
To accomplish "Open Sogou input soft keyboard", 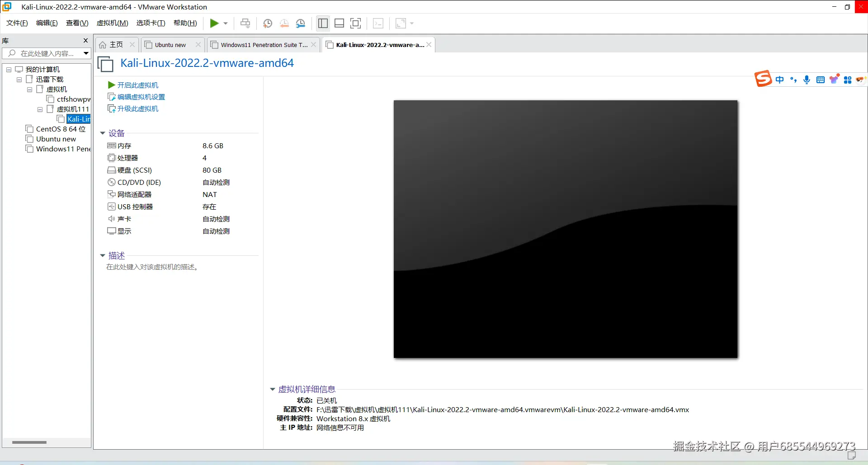I will click(821, 80).
